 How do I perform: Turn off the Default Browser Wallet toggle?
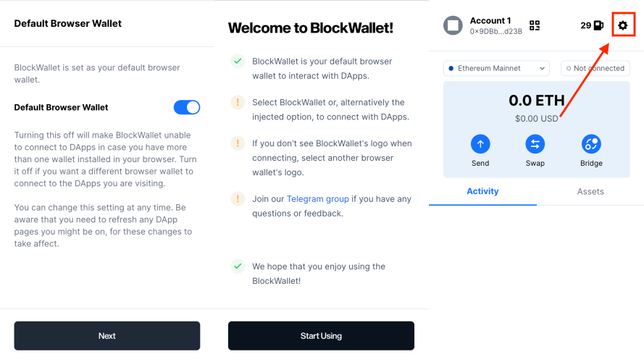(187, 107)
